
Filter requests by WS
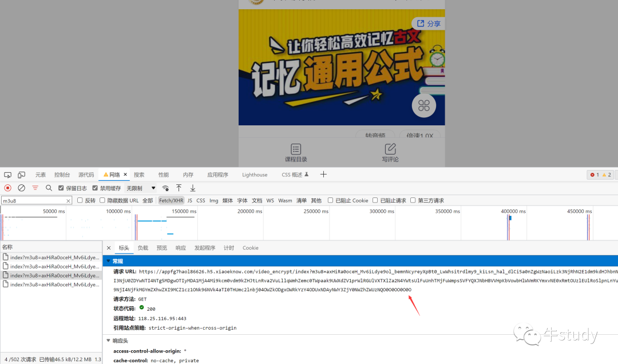tap(270, 200)
